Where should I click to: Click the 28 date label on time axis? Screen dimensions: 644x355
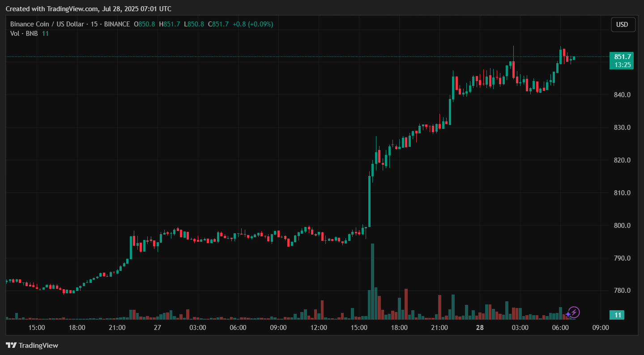pos(480,328)
